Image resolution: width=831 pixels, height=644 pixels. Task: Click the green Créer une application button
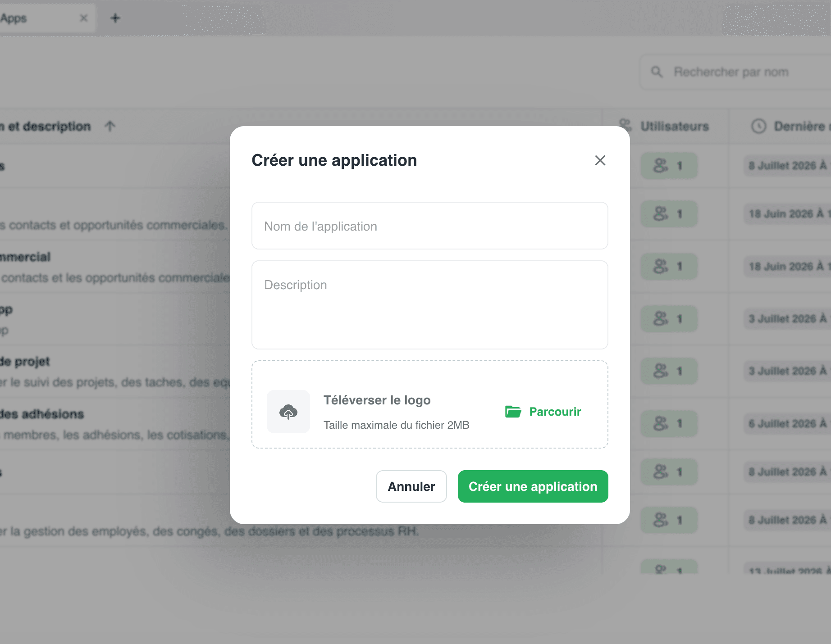[x=533, y=486]
